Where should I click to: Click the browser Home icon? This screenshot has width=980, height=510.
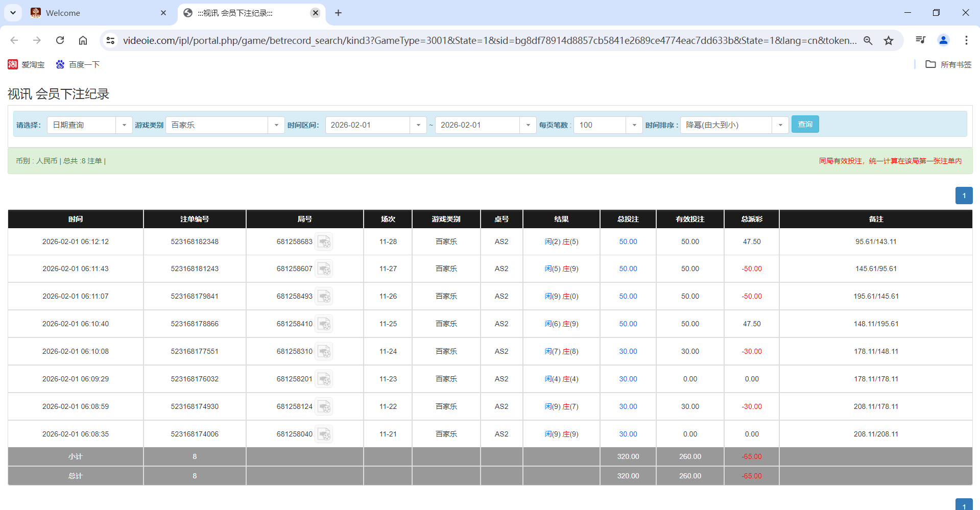point(83,40)
